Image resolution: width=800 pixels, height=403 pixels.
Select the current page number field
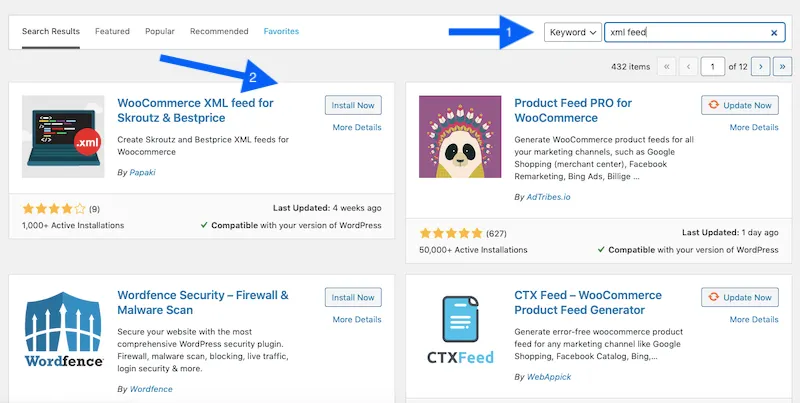(x=712, y=67)
